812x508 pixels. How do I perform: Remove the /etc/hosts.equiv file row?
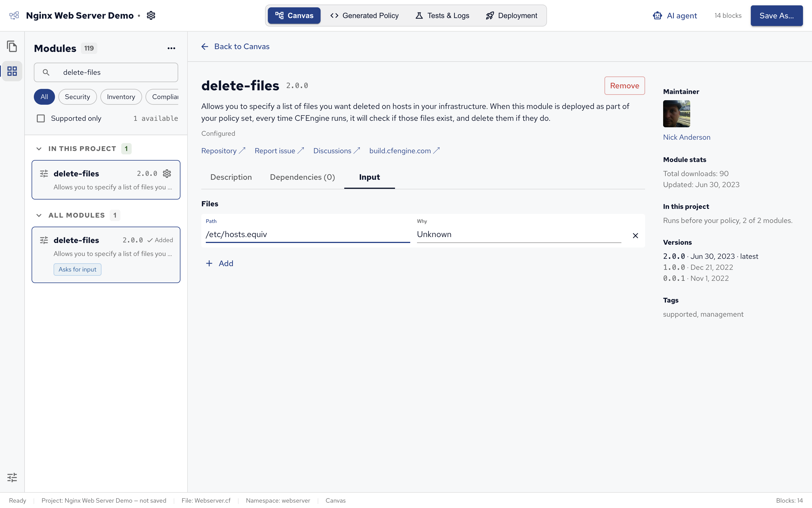635,236
